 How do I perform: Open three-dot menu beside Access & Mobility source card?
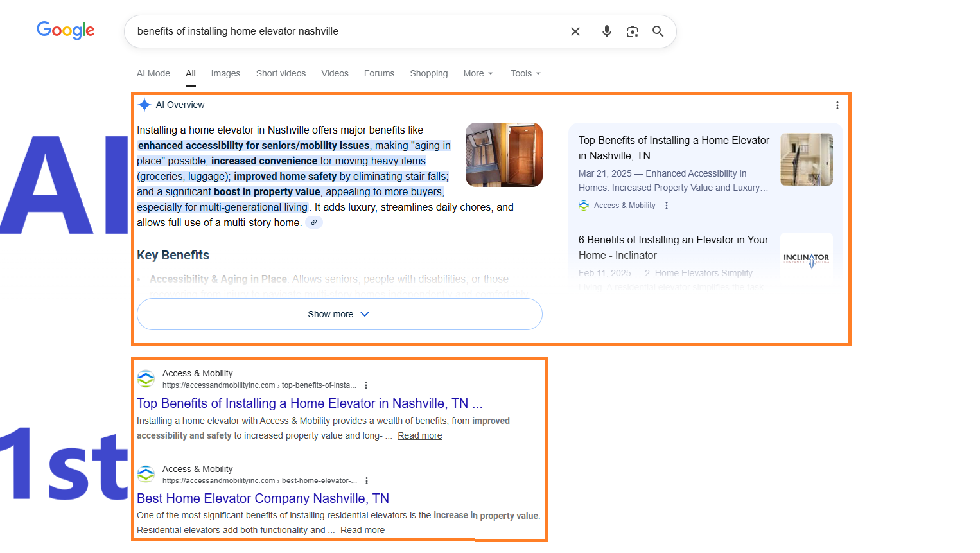[x=667, y=206]
